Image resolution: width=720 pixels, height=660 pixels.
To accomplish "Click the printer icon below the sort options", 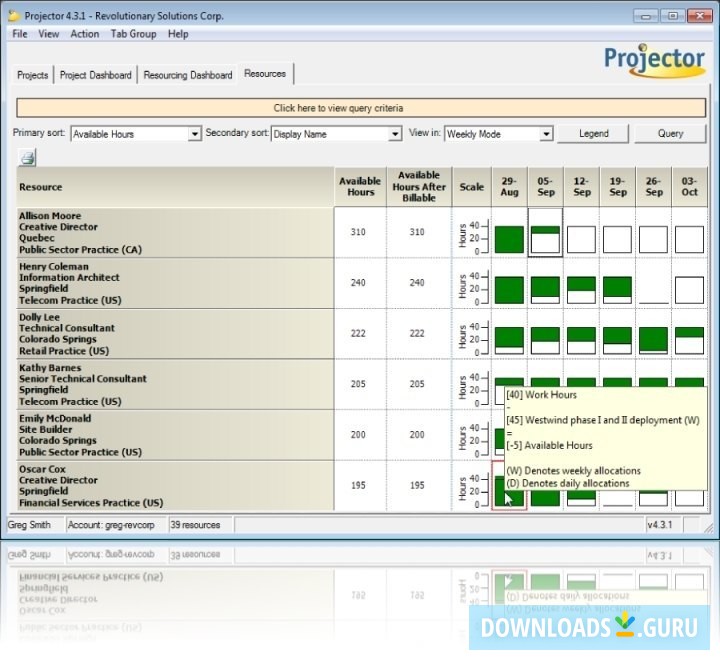I will pos(28,157).
